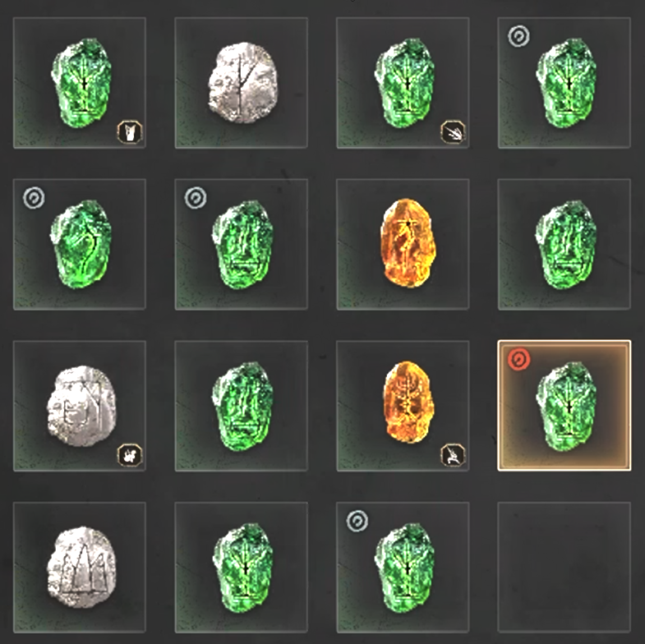Click the fist badge on the white rune
The height and width of the screenshot is (644, 645).
130,455
